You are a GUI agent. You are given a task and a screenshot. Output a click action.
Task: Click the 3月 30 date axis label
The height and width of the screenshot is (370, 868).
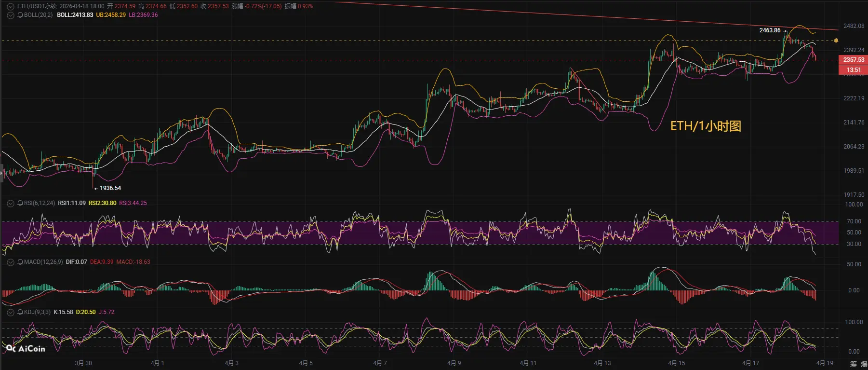point(83,363)
